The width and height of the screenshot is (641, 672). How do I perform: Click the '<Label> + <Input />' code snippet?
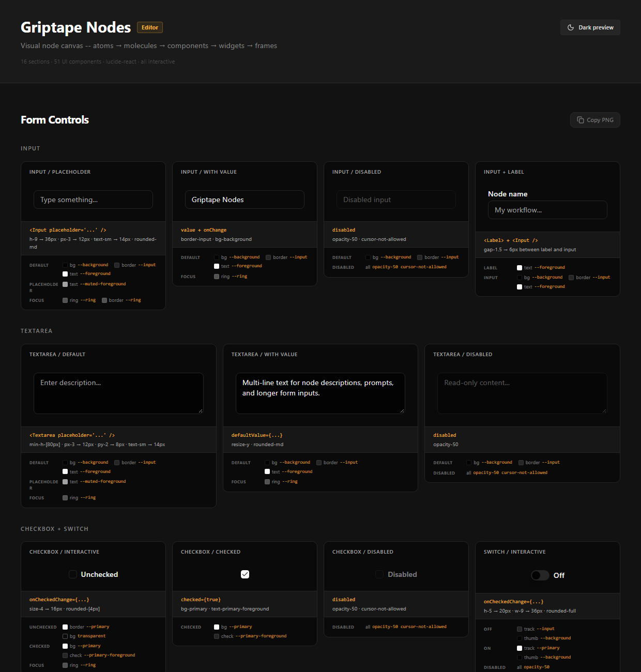click(511, 240)
